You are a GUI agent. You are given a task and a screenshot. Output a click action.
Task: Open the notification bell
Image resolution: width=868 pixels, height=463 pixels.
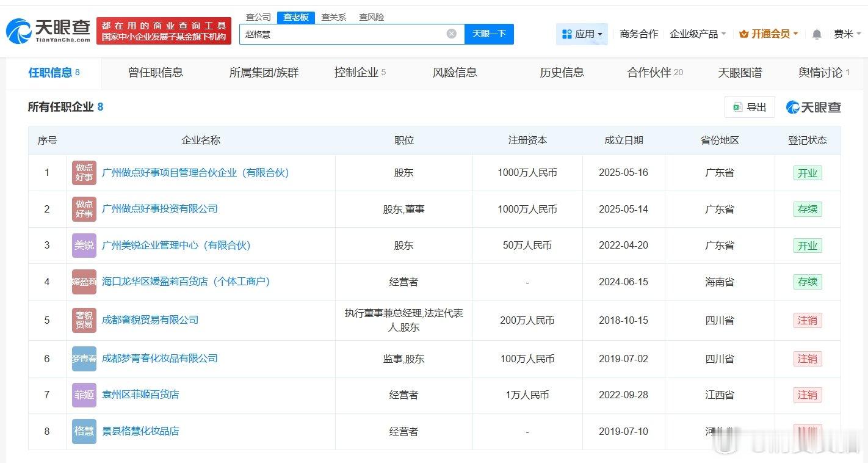click(817, 34)
